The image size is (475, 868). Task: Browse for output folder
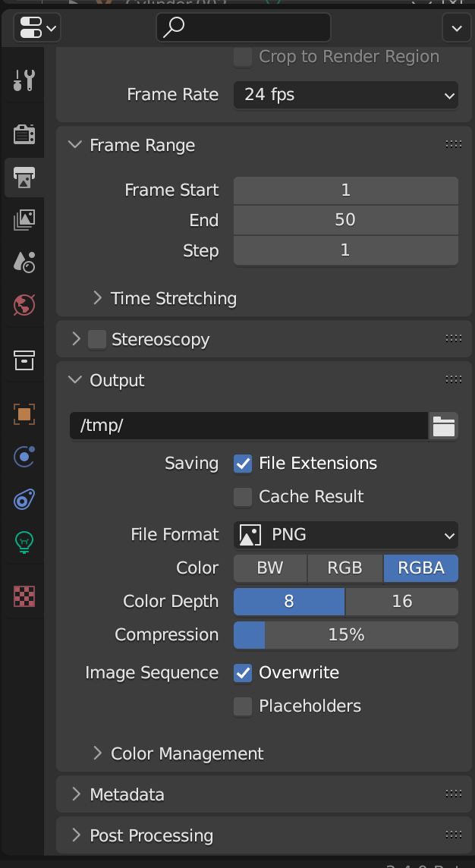click(443, 426)
